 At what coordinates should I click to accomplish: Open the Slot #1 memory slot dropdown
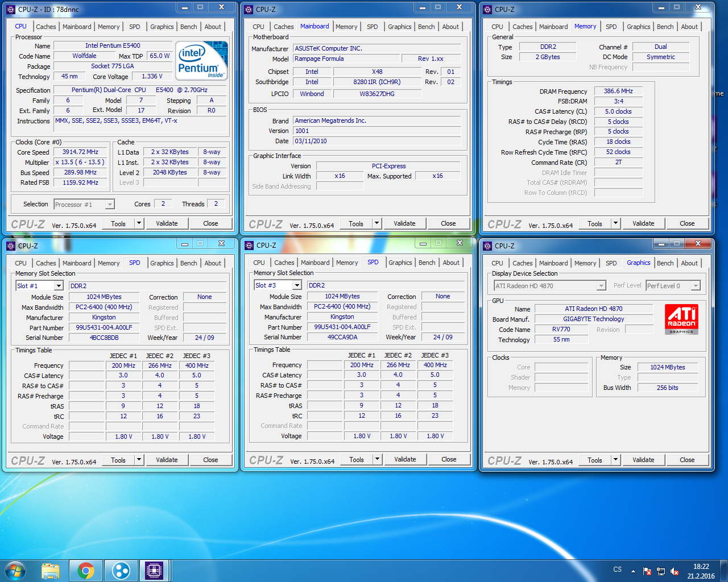coord(58,286)
